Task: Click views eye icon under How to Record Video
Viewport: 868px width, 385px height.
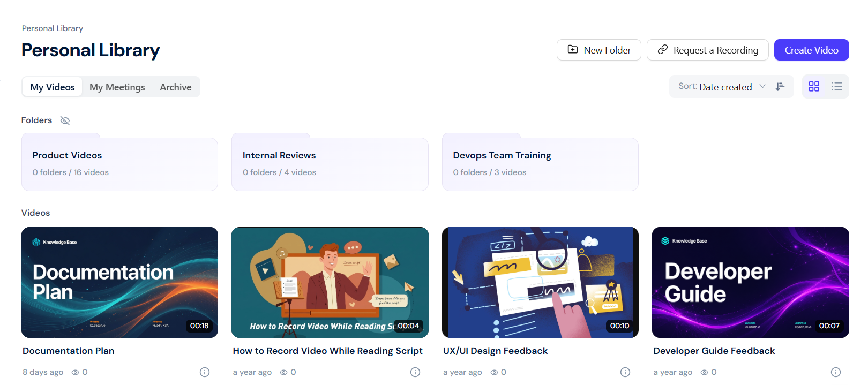Action: coord(284,372)
